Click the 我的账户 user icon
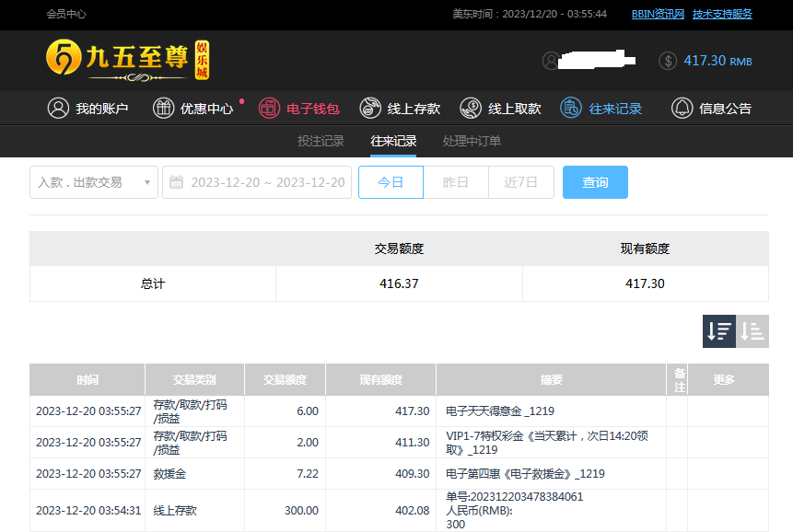Image resolution: width=793 pixels, height=532 pixels. click(58, 109)
